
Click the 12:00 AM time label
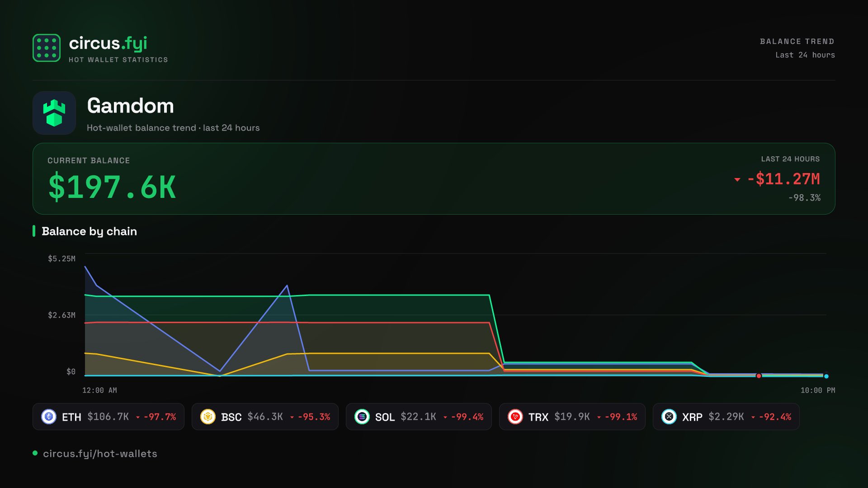[x=99, y=390]
